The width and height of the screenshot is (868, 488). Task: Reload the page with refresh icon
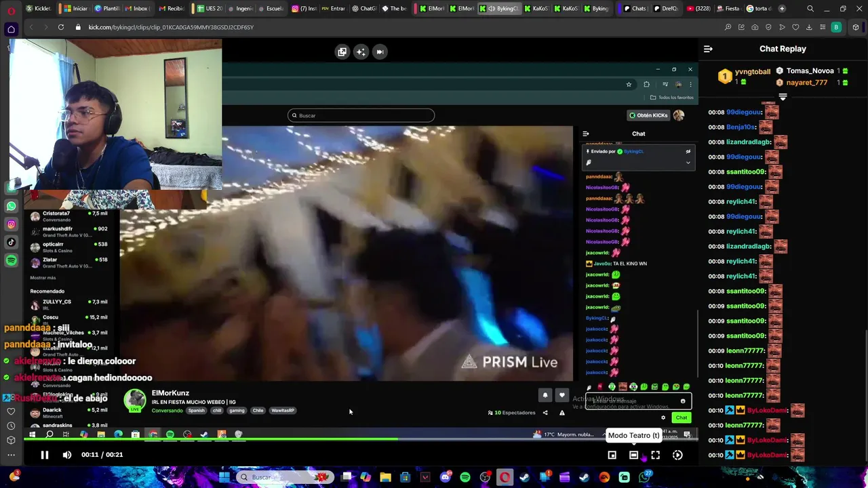point(60,27)
